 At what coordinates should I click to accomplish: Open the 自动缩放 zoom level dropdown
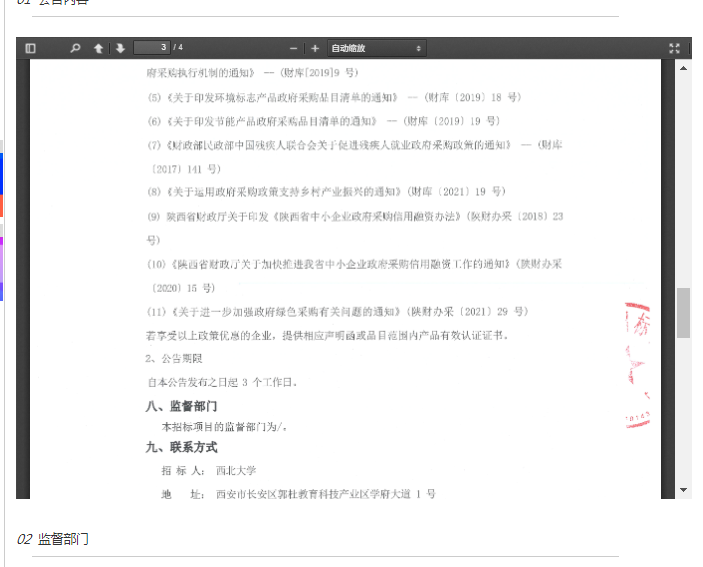[377, 48]
